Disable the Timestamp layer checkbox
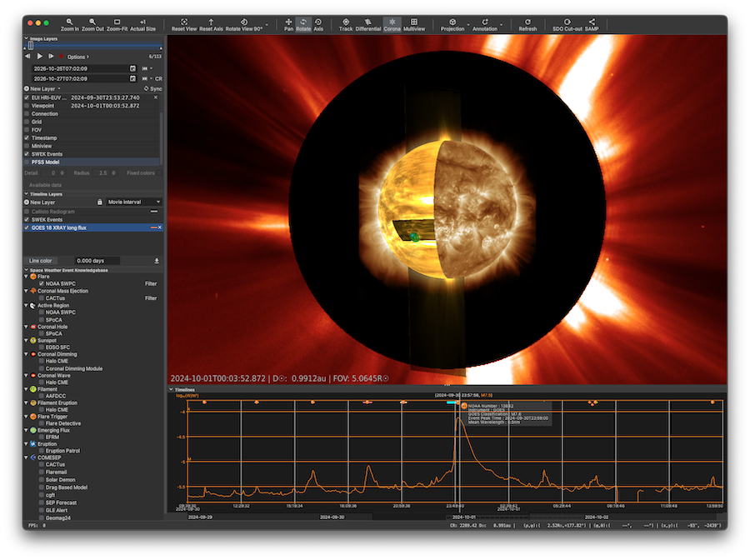Image resolution: width=750 pixels, height=560 pixels. point(27,137)
